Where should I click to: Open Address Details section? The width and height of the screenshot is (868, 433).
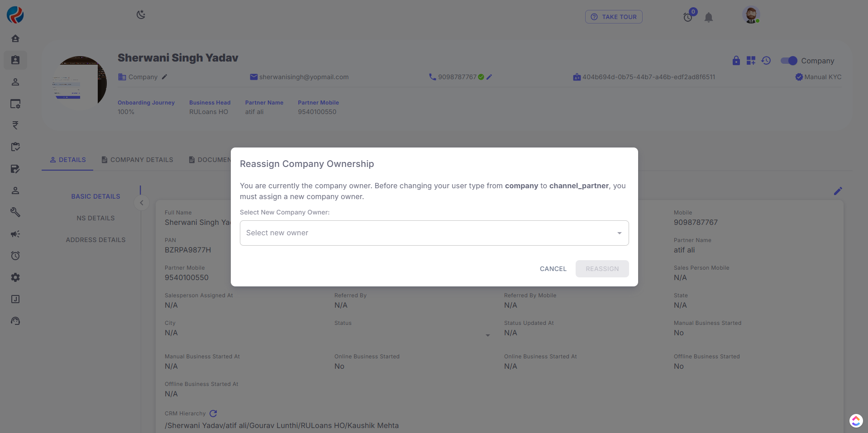(x=95, y=240)
